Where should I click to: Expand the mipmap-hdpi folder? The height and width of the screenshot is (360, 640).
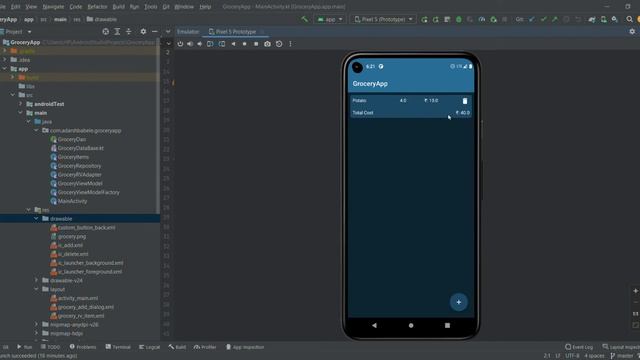coord(36,333)
